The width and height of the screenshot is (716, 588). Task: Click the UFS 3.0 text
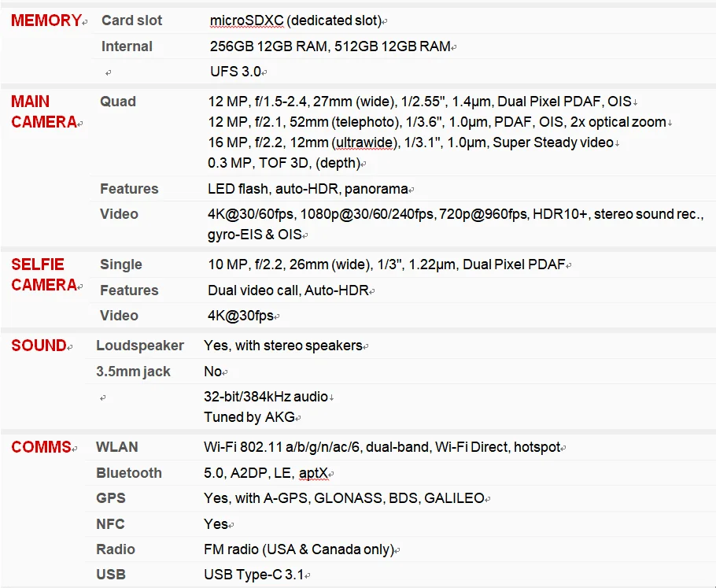235,72
